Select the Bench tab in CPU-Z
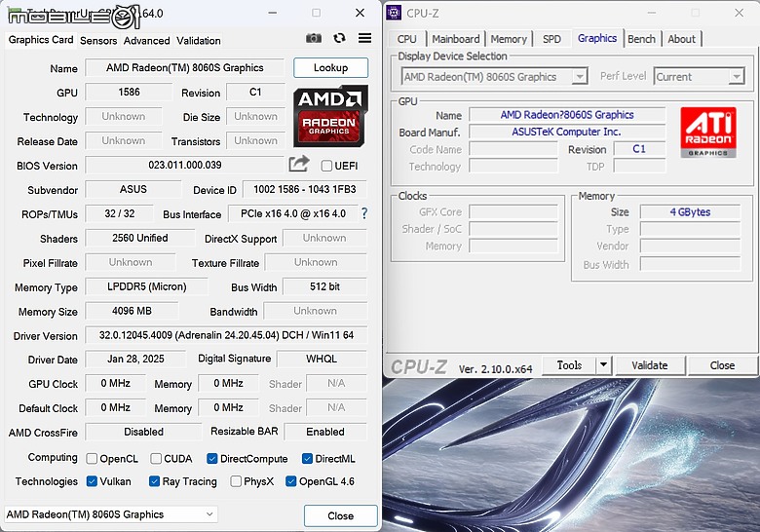Viewport: 760px width, 532px height. 641,39
